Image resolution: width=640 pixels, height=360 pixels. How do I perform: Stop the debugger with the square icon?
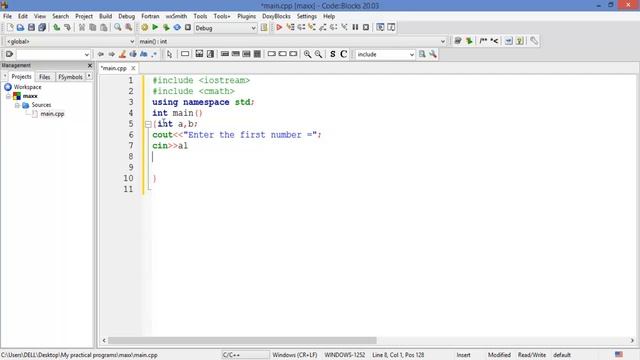tap(366, 27)
